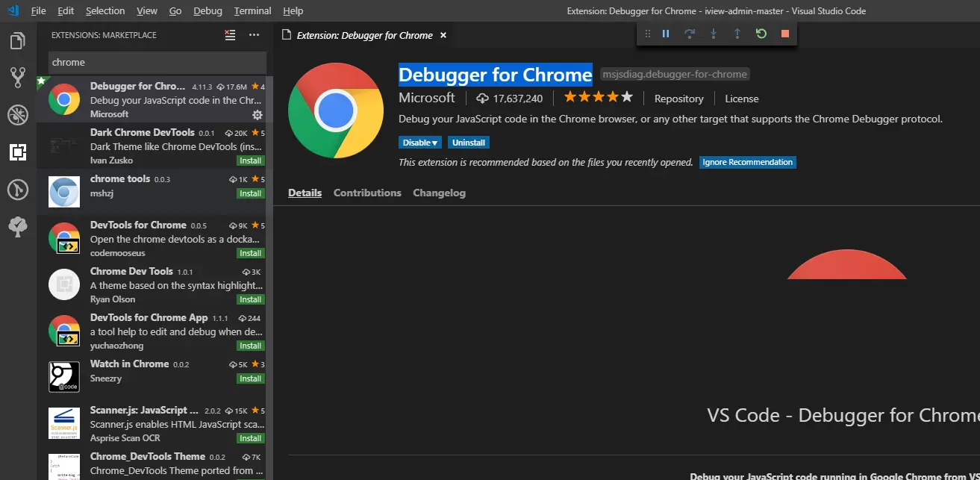The width and height of the screenshot is (980, 480).
Task: Click the extensions list scrollbar
Action: tap(270, 276)
